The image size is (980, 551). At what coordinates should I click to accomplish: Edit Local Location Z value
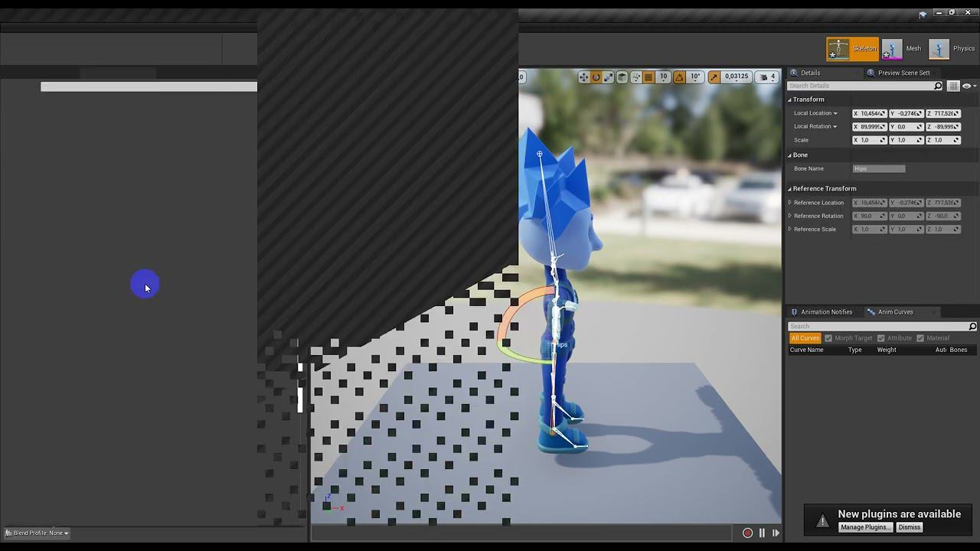point(943,113)
